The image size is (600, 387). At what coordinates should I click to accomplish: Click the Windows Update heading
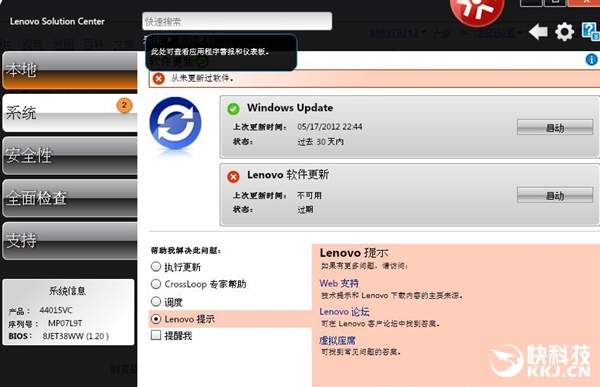pos(290,108)
